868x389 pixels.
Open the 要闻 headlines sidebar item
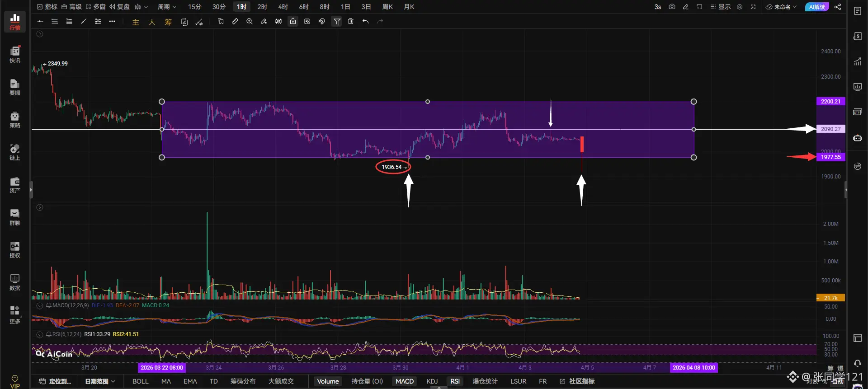tap(15, 87)
